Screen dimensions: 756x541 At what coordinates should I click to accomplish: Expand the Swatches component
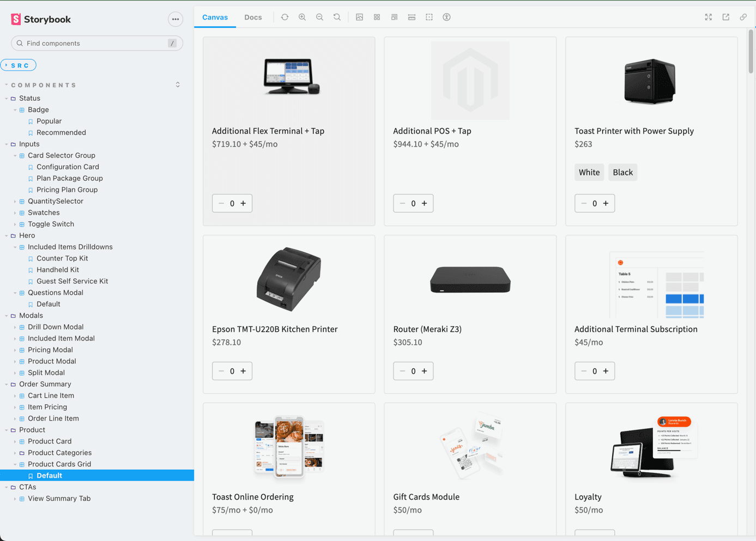pyautogui.click(x=44, y=212)
